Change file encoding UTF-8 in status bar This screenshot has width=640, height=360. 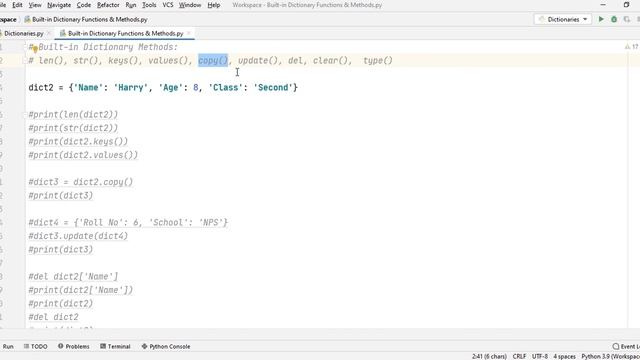click(540, 356)
